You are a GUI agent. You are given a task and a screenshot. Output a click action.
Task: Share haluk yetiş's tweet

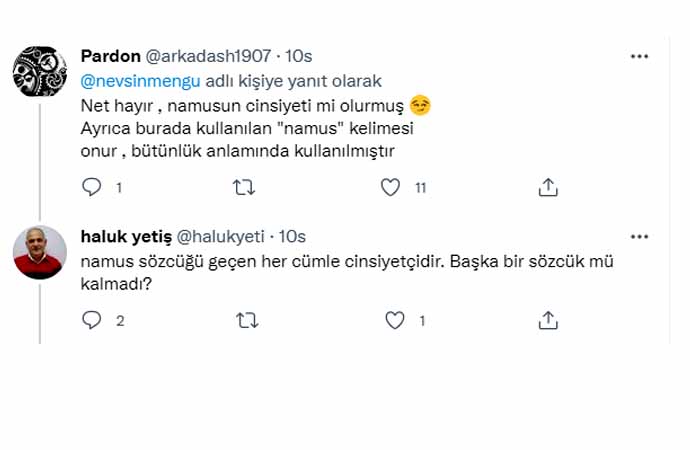coord(547,320)
